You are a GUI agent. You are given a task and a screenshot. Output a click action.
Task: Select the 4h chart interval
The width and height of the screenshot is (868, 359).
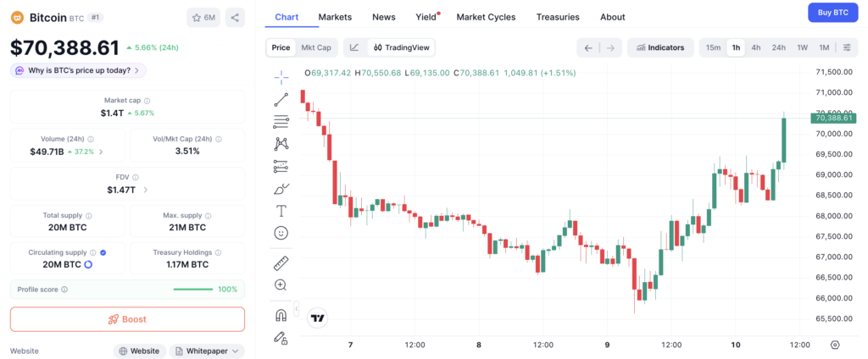(755, 47)
